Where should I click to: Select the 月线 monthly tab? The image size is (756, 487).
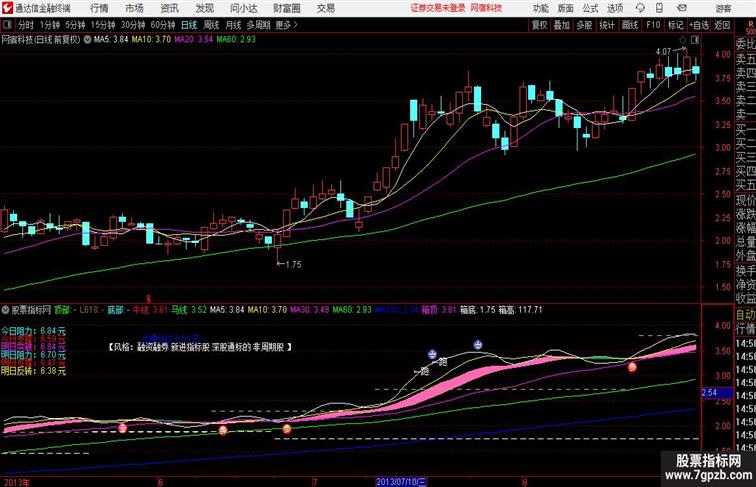point(233,25)
